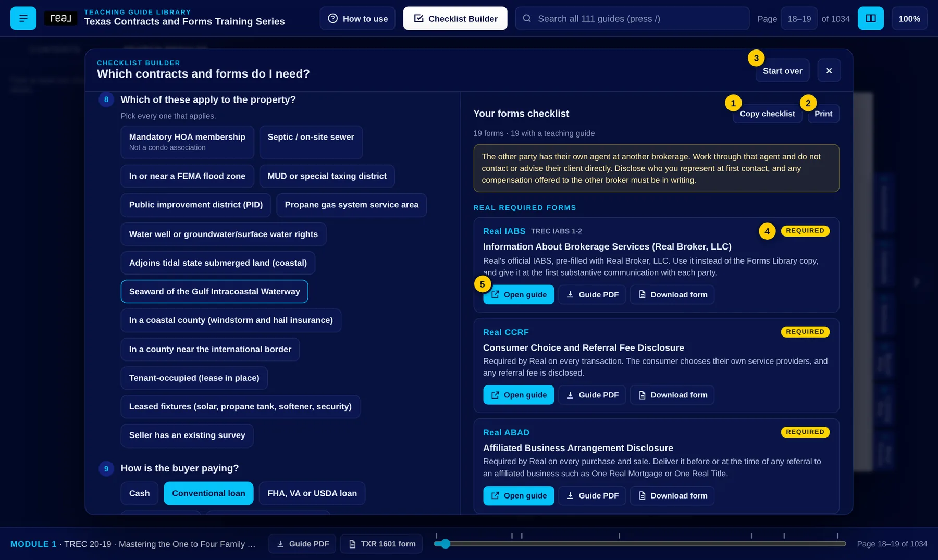Deselect Seaward of the Gulf Intracoastal Waterway
This screenshot has height=560, width=938.
[x=214, y=291]
